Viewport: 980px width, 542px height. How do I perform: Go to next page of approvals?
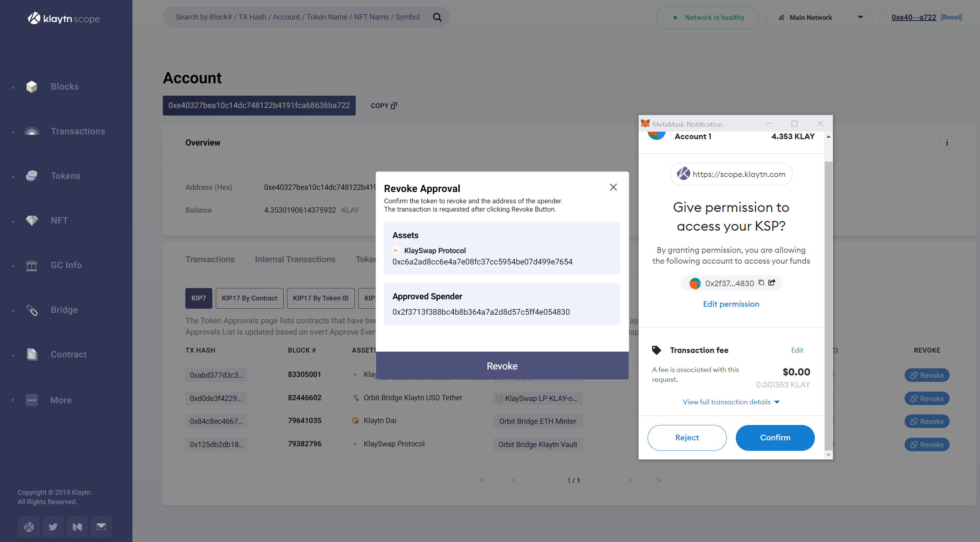coord(630,480)
